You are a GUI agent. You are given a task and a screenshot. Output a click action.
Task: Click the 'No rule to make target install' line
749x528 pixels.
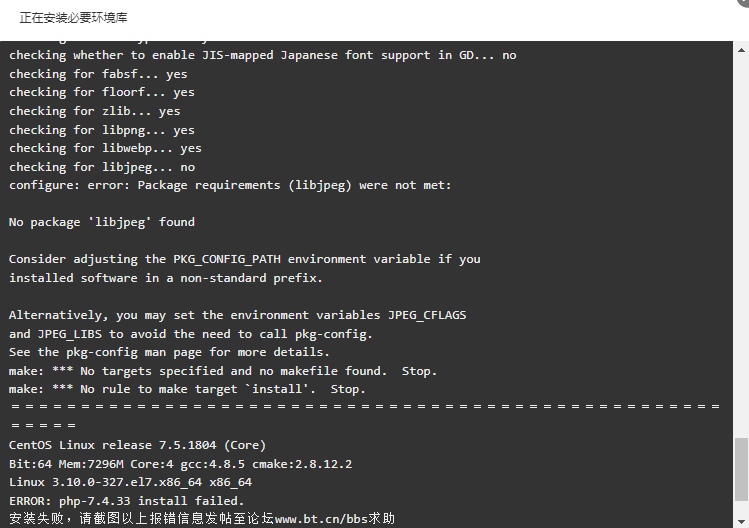tap(187, 389)
